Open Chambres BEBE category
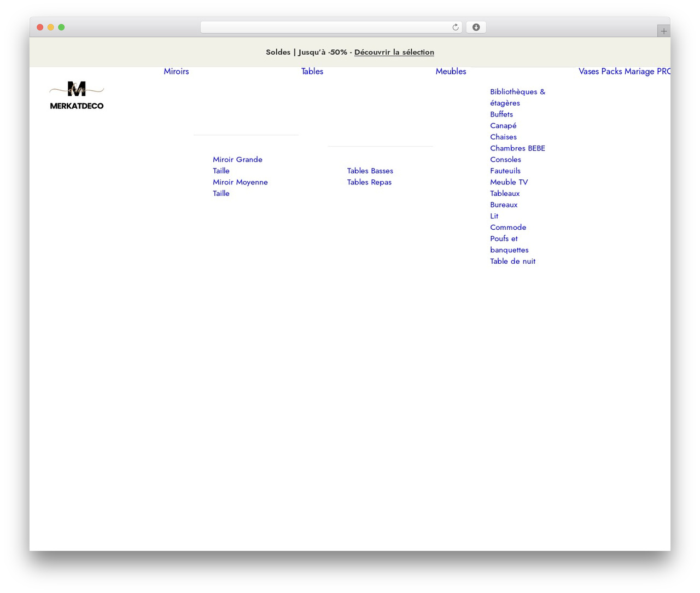The image size is (700, 593). 517,148
